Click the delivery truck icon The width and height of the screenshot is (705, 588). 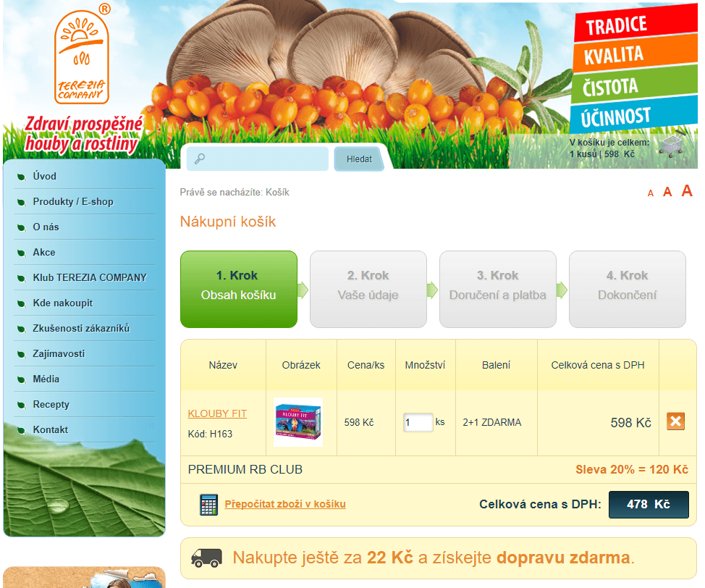[206, 558]
